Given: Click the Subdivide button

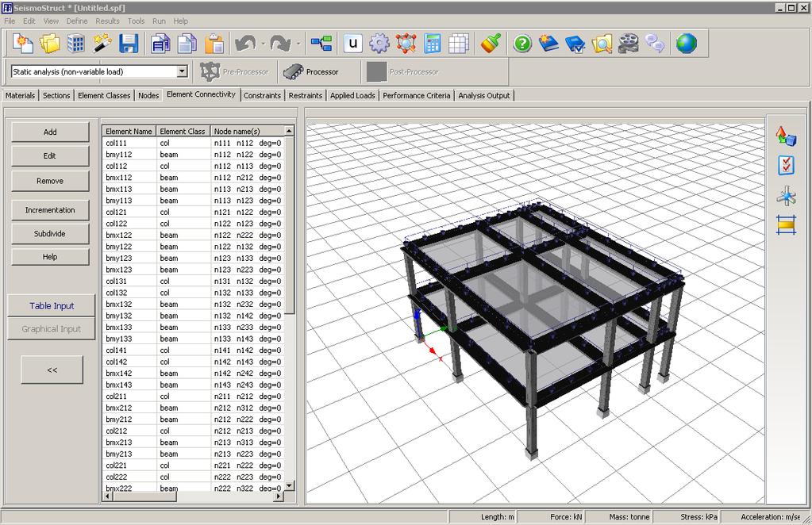Looking at the screenshot, I should [50, 234].
